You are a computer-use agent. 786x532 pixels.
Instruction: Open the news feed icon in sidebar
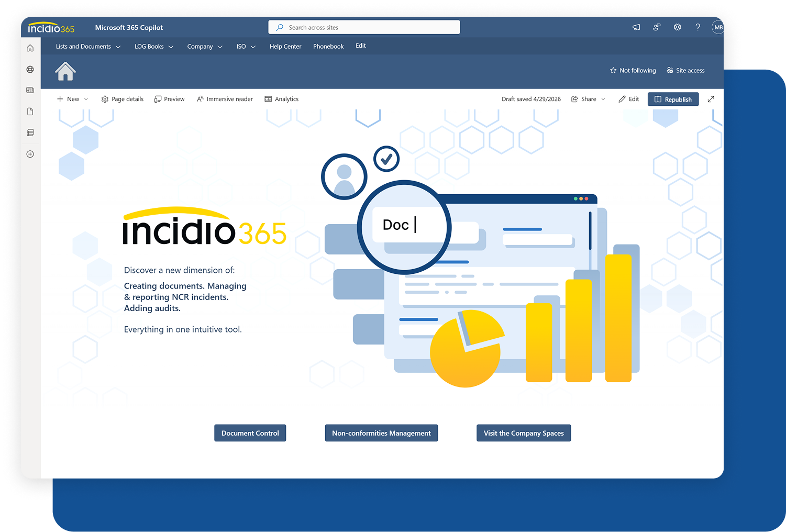coord(30,90)
